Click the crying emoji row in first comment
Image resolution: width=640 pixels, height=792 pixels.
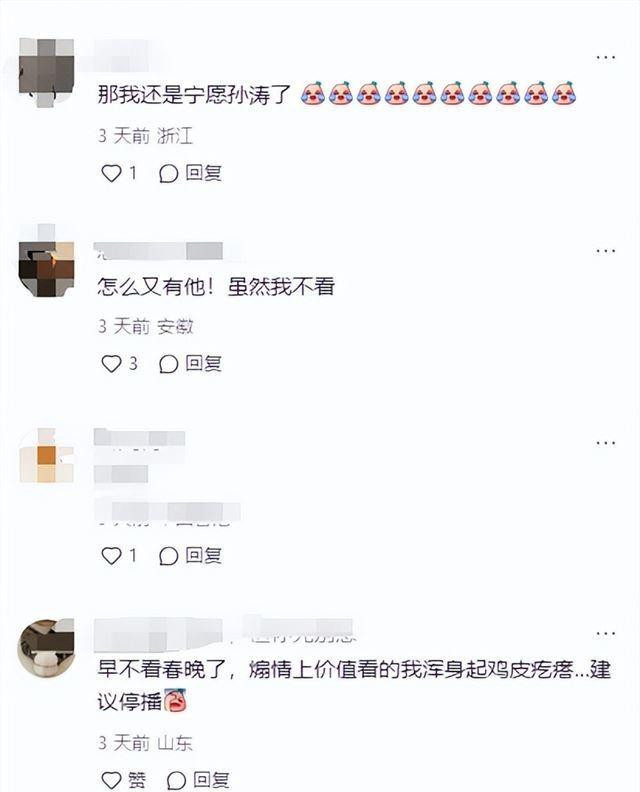[438, 93]
